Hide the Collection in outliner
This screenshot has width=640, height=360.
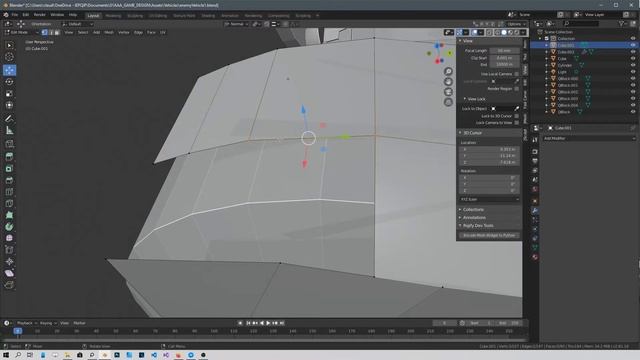click(x=633, y=38)
